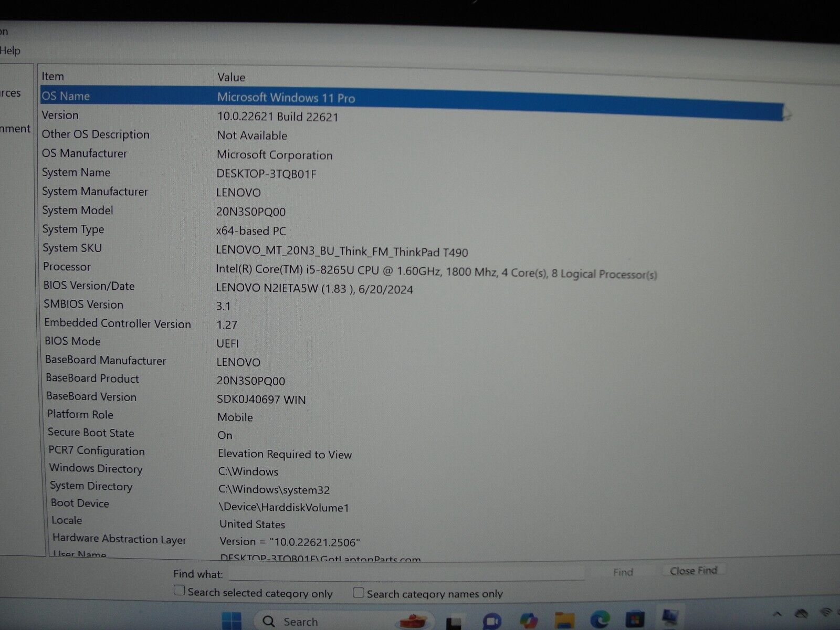Screen dimensions: 840x630
Task: Open the Windows Start menu
Action: (231, 621)
